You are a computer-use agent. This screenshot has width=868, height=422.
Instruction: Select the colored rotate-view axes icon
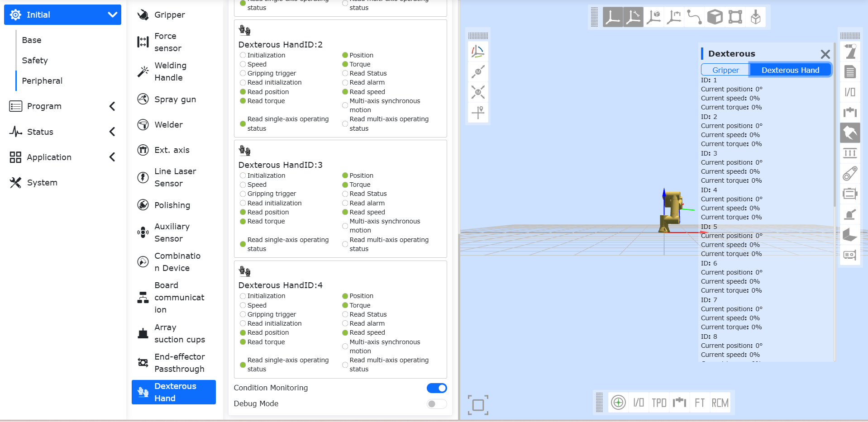(x=478, y=51)
